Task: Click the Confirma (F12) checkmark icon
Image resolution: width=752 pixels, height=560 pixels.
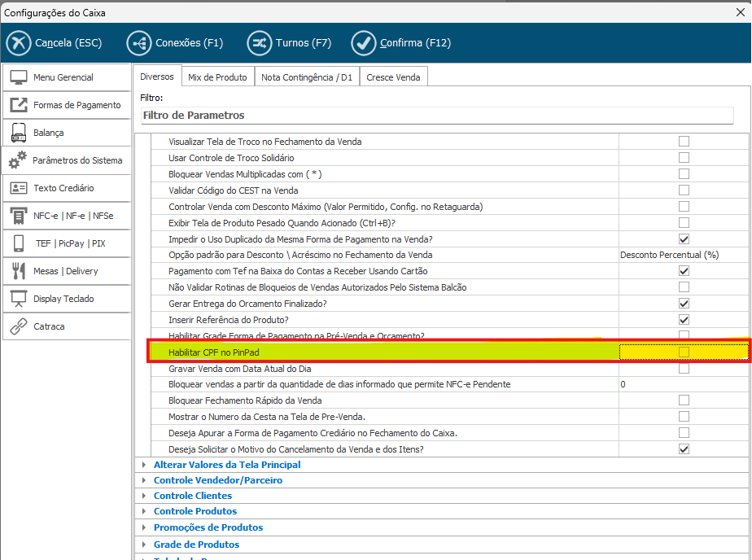Action: point(364,43)
